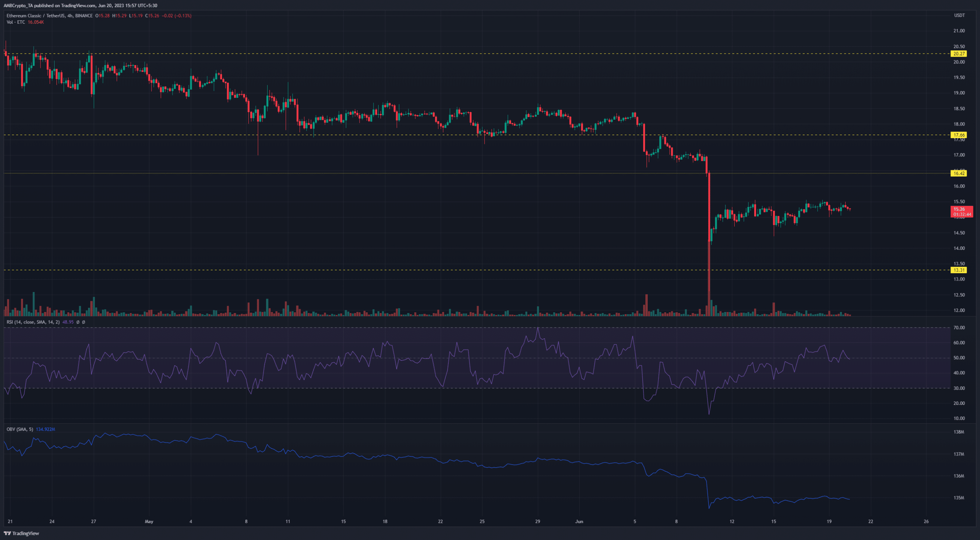The width and height of the screenshot is (980, 540).
Task: Select the RSI (14, close, SMA, 14, 2) legend
Action: [x=33, y=322]
